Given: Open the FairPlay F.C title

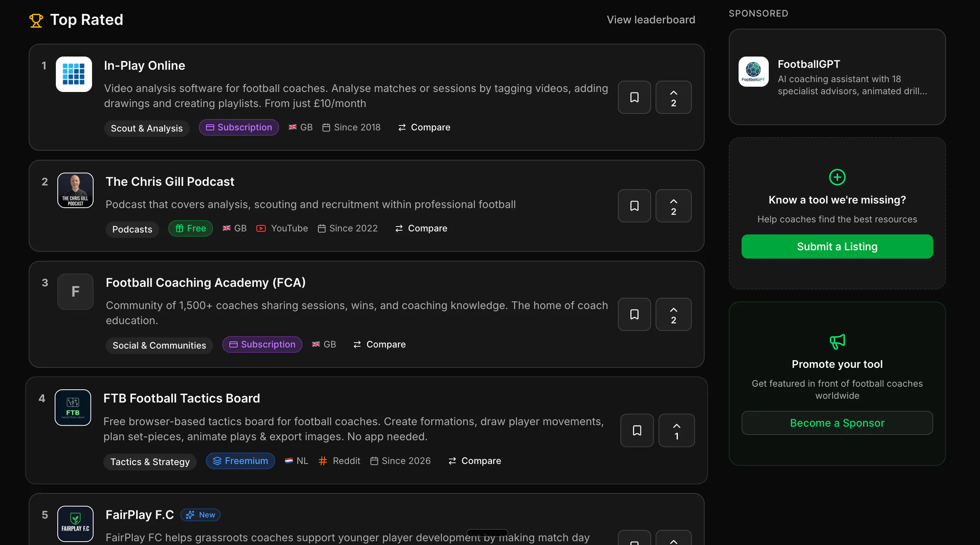Looking at the screenshot, I should 140,514.
